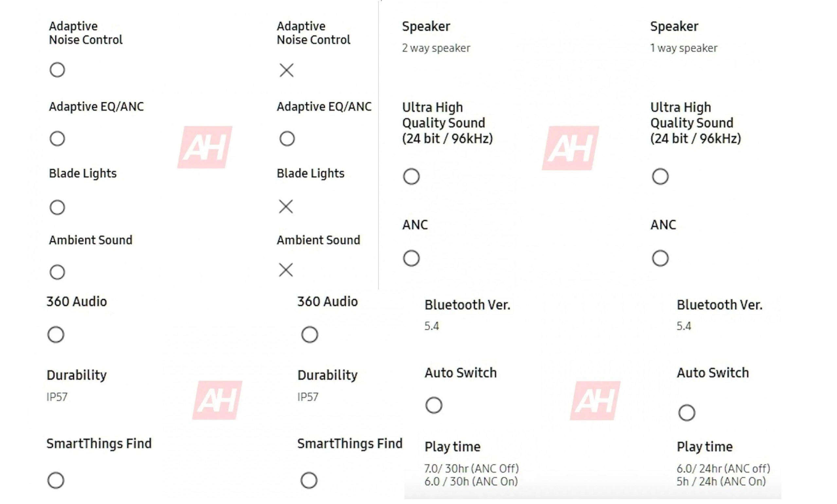Click the AH watermark logo beside Durability
Viewport: 837px width, 504px height.
[x=217, y=400]
